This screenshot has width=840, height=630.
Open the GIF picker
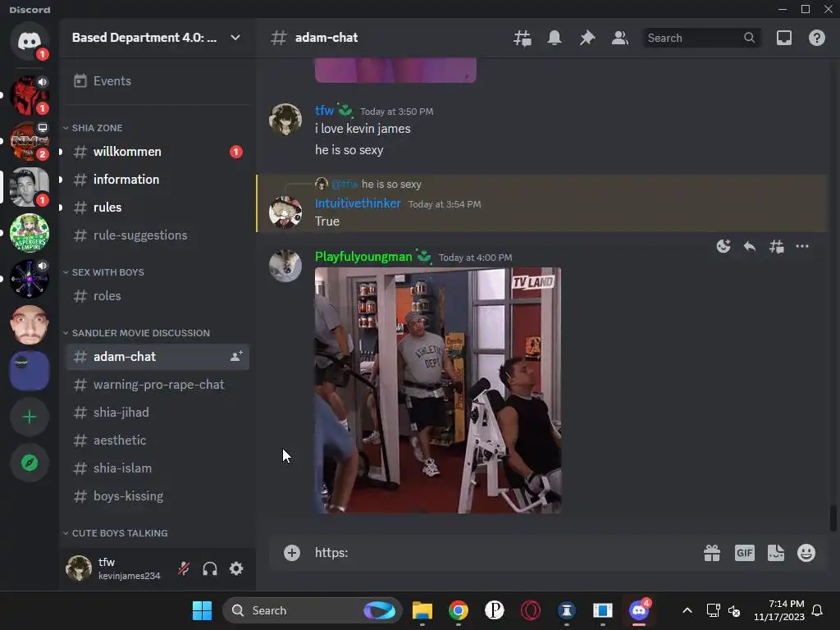click(x=745, y=553)
